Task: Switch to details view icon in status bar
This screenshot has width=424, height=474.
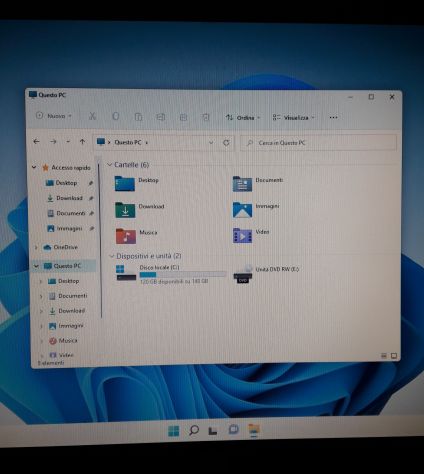Action: (x=384, y=356)
